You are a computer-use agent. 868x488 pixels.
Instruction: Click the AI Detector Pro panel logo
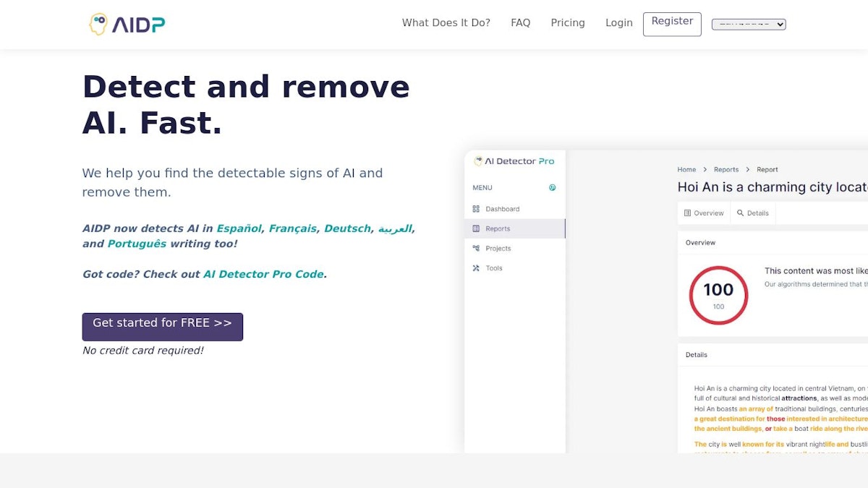pos(514,161)
